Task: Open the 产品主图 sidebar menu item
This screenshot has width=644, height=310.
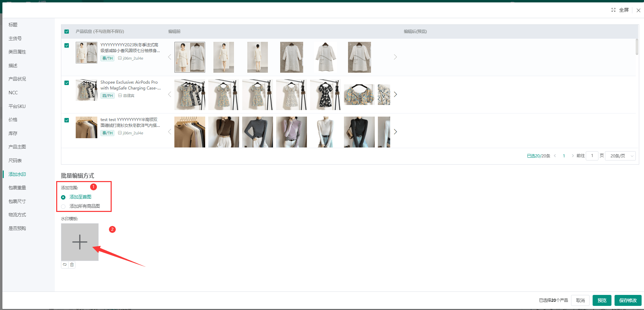Action: tap(17, 147)
